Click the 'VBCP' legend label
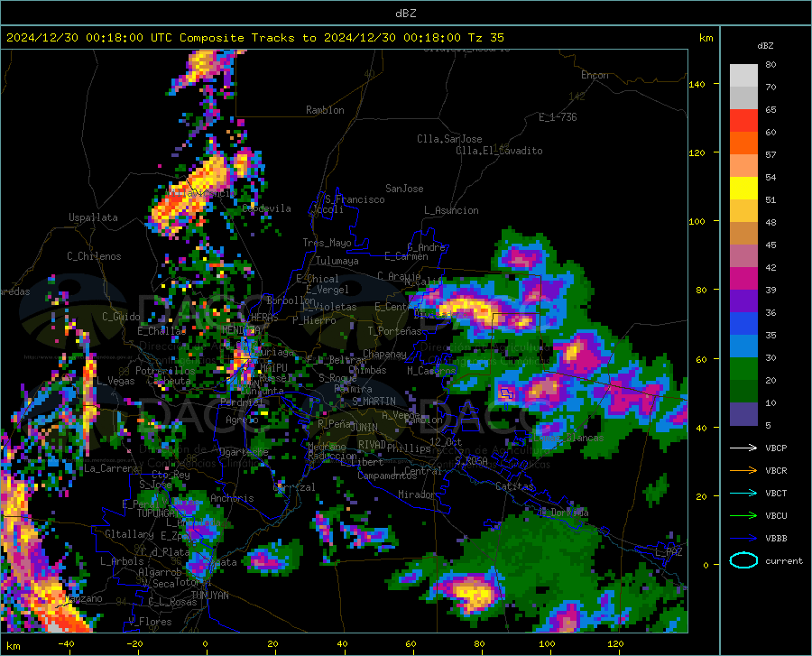 (x=776, y=448)
